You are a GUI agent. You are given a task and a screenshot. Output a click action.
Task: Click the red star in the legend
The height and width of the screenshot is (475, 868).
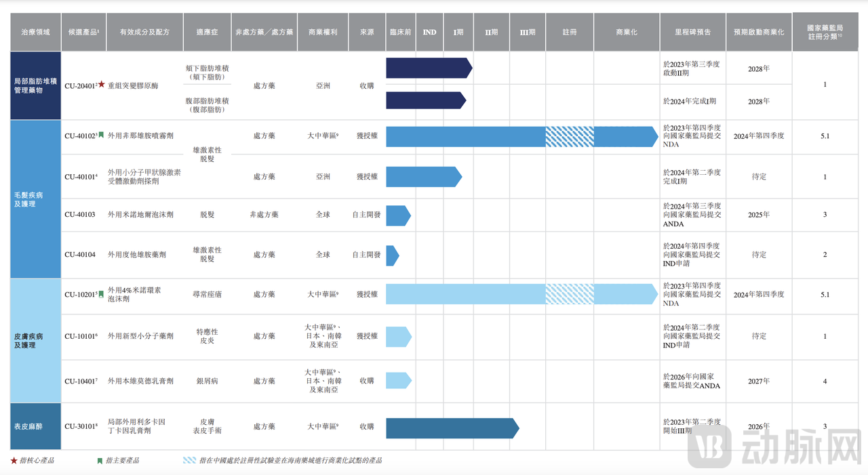(14, 461)
